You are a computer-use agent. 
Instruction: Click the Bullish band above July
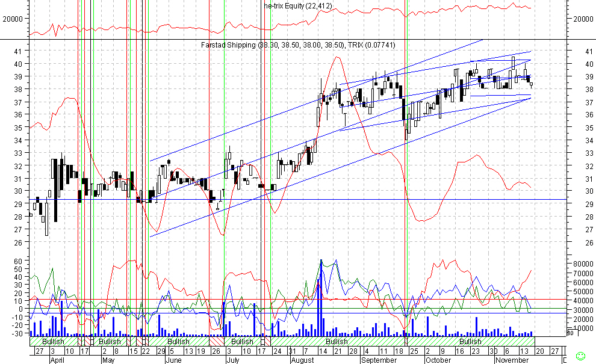(x=243, y=341)
